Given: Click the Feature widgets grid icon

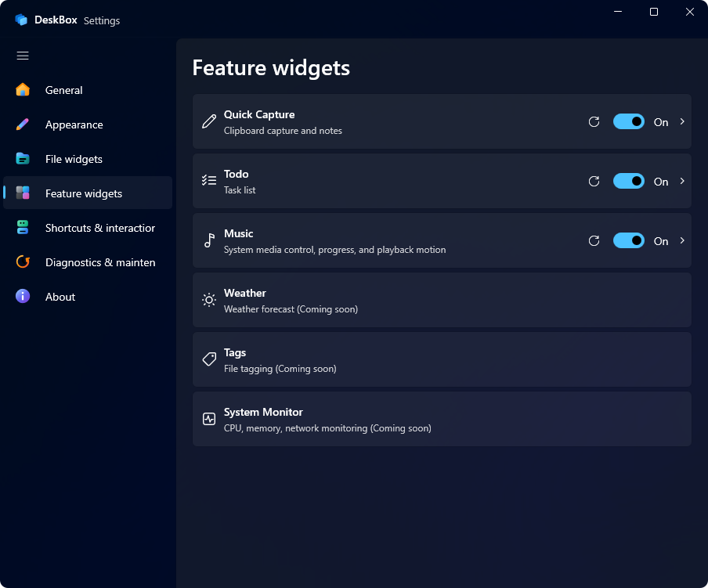Looking at the screenshot, I should coord(23,193).
